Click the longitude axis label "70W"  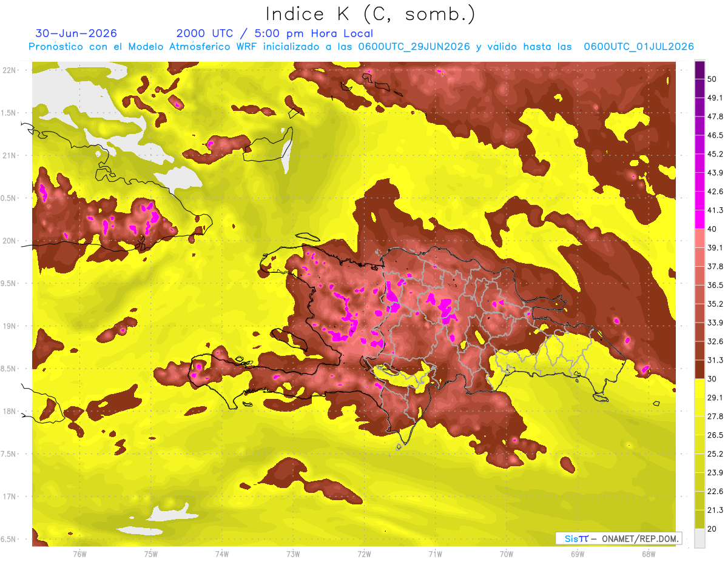(x=507, y=554)
